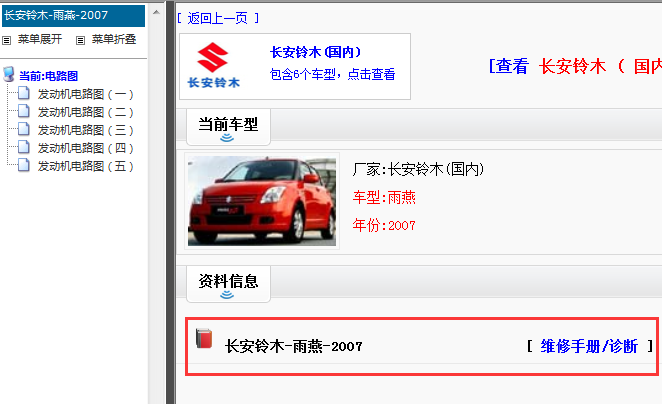Open 发动机电路图（二）

(86, 112)
